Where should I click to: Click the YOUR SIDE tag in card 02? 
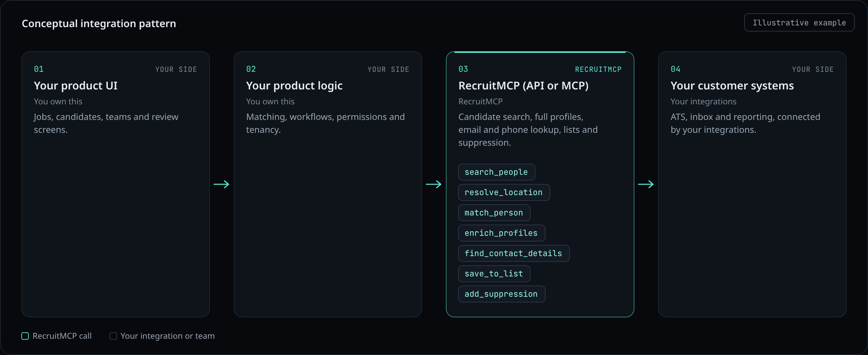(x=388, y=69)
